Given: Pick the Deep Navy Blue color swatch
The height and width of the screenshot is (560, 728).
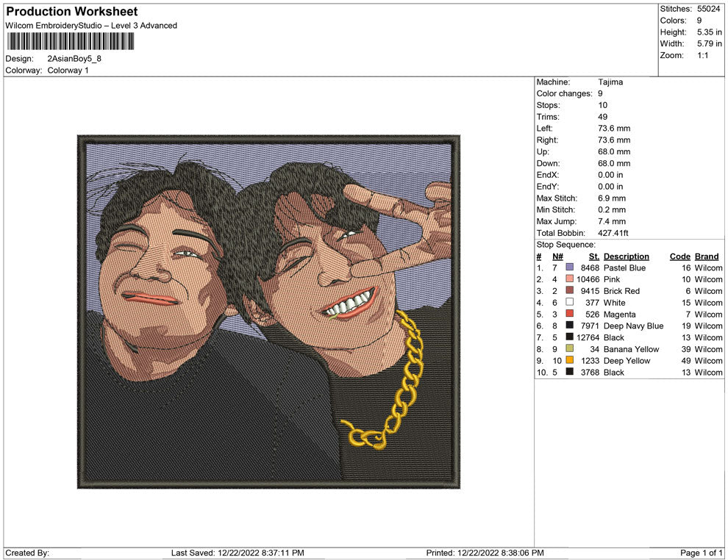Looking at the screenshot, I should (569, 326).
